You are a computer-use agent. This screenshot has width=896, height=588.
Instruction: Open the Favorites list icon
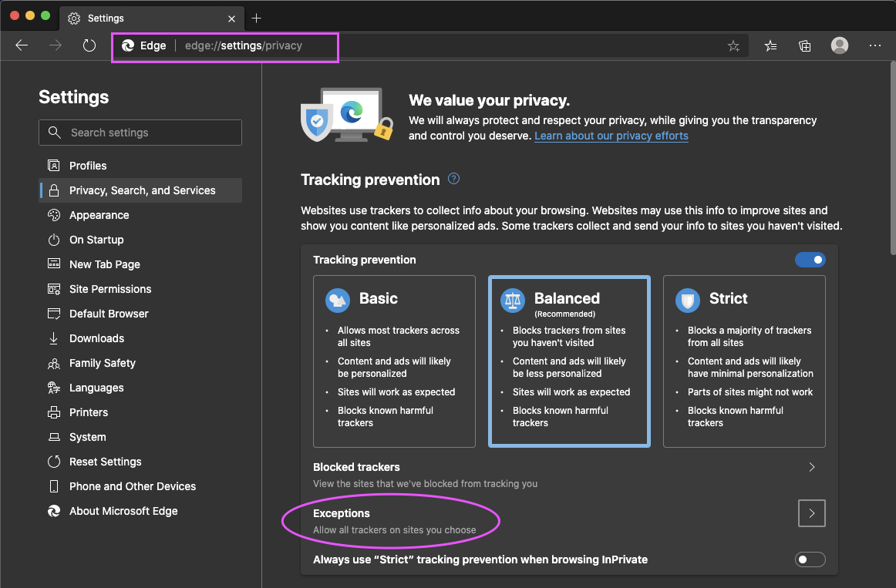click(770, 46)
